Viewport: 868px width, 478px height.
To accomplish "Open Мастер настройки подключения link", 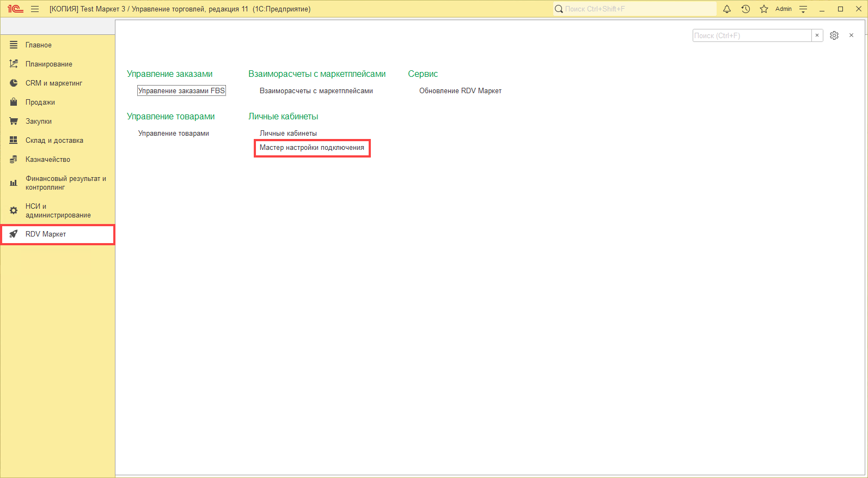I will pyautogui.click(x=312, y=148).
